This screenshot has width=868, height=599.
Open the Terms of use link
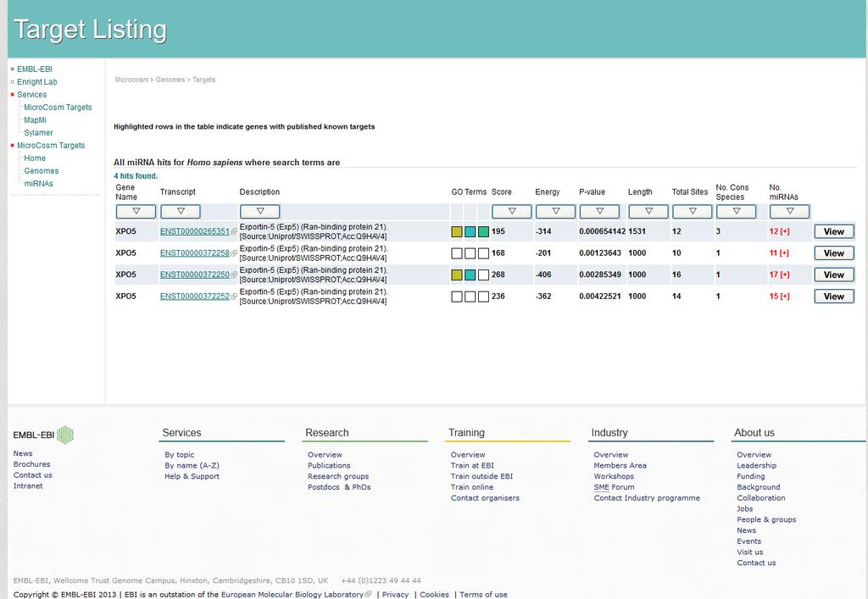pyautogui.click(x=483, y=595)
